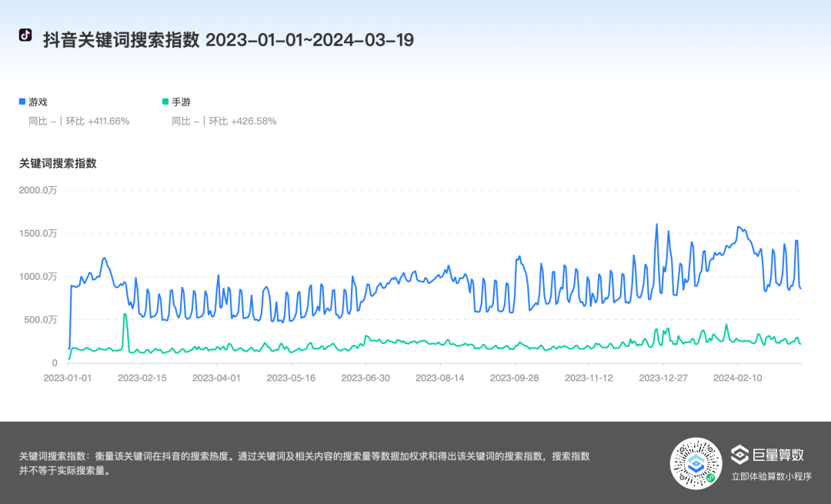Click the QR code in the footer
831x504 pixels.
696,463
